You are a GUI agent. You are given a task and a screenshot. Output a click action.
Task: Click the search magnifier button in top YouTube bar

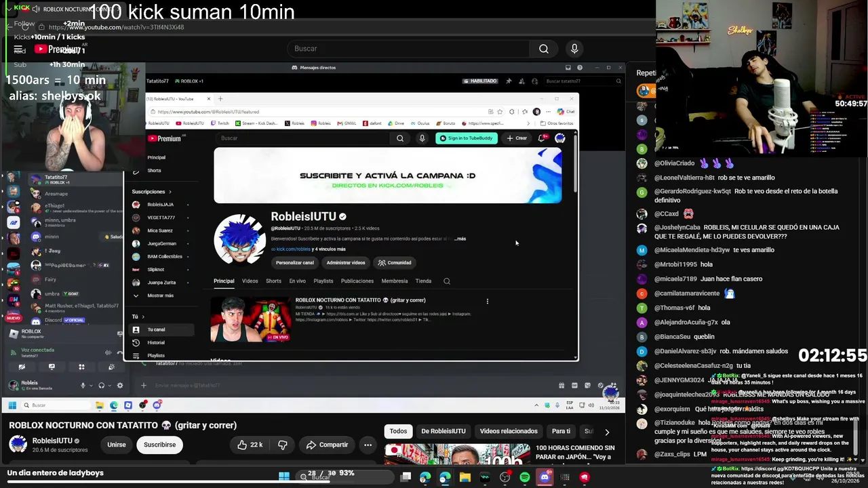point(544,49)
